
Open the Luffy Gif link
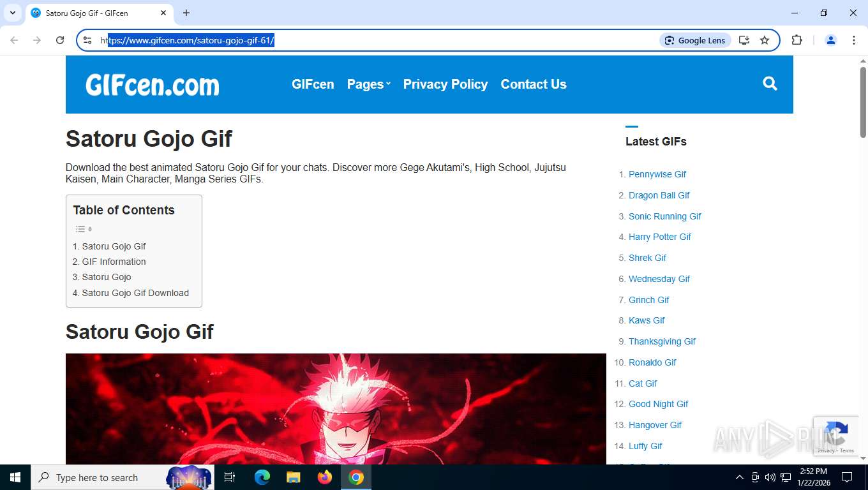click(x=645, y=446)
